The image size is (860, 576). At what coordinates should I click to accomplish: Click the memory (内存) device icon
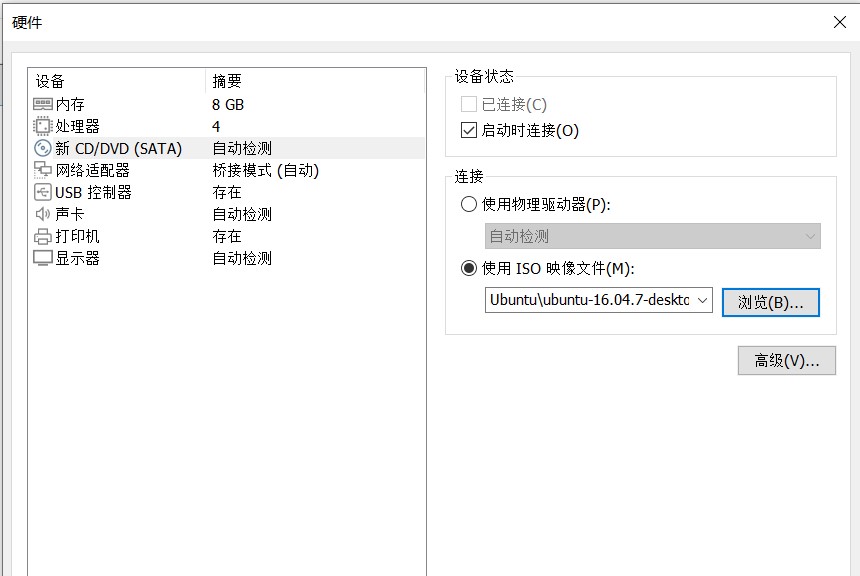tap(42, 105)
